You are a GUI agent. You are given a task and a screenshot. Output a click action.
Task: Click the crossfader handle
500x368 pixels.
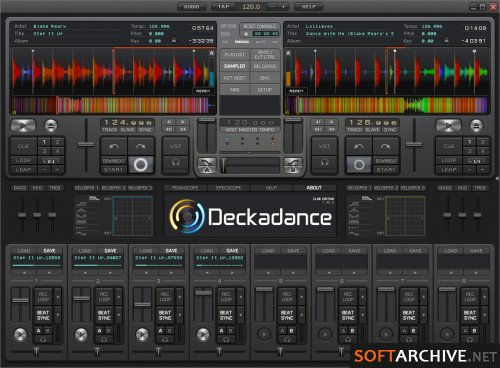[x=224, y=165]
